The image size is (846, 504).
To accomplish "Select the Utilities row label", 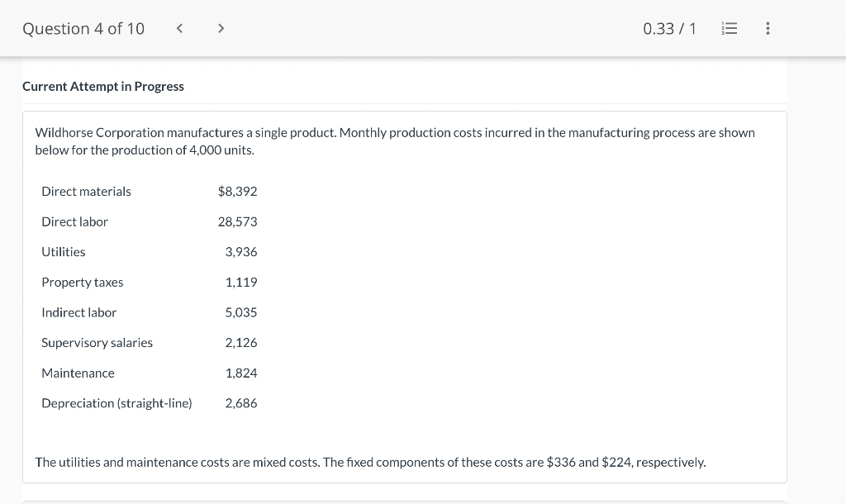I will click(64, 252).
